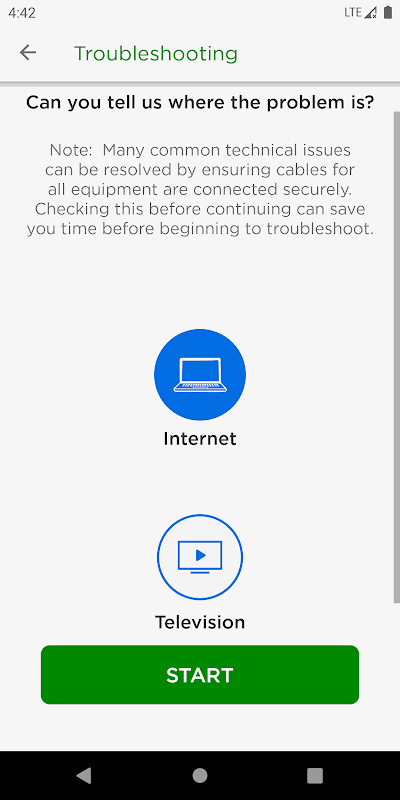Tap inside the blue Internet circle

click(x=200, y=374)
